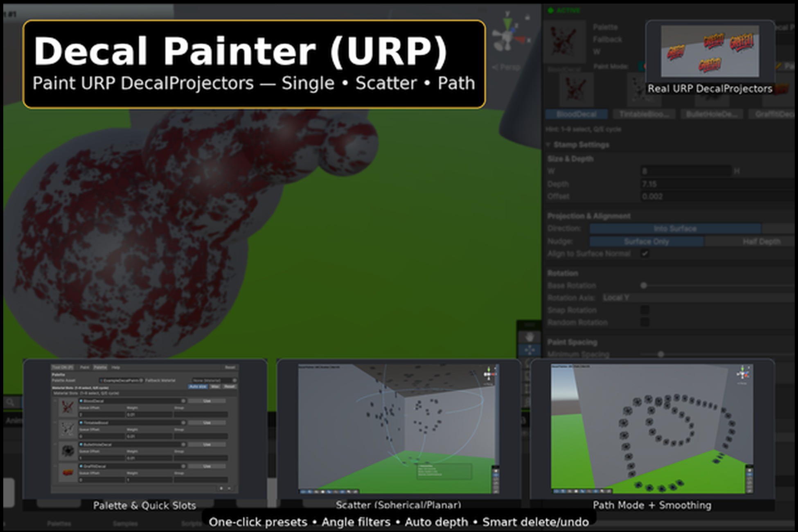Screen dimensions: 798x532
Task: Enable Random Rotation
Action: coord(645,322)
